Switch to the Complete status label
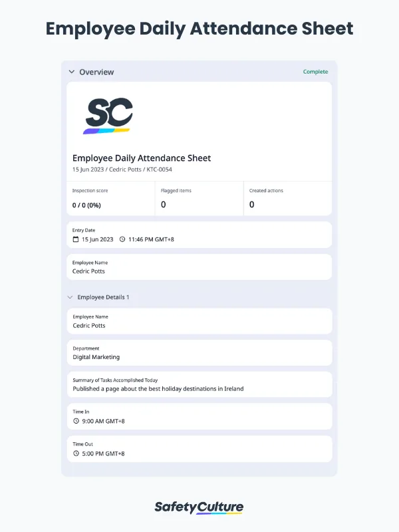The width and height of the screenshot is (399, 532). click(315, 71)
